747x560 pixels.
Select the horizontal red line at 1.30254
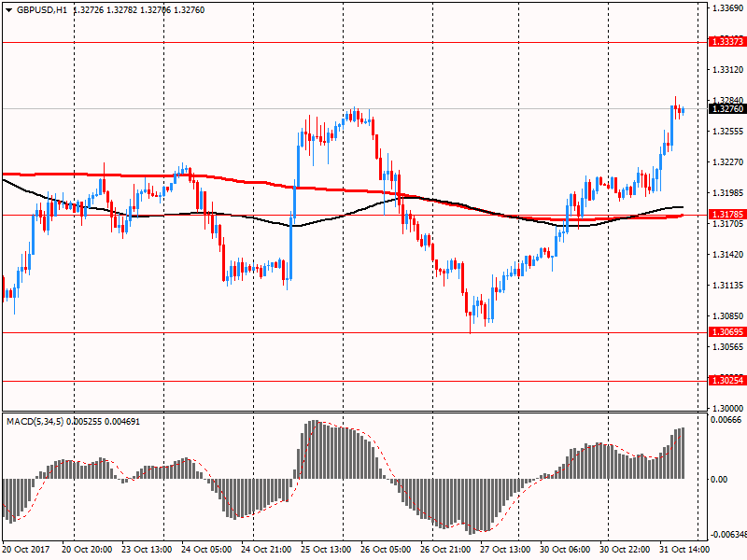[355, 381]
